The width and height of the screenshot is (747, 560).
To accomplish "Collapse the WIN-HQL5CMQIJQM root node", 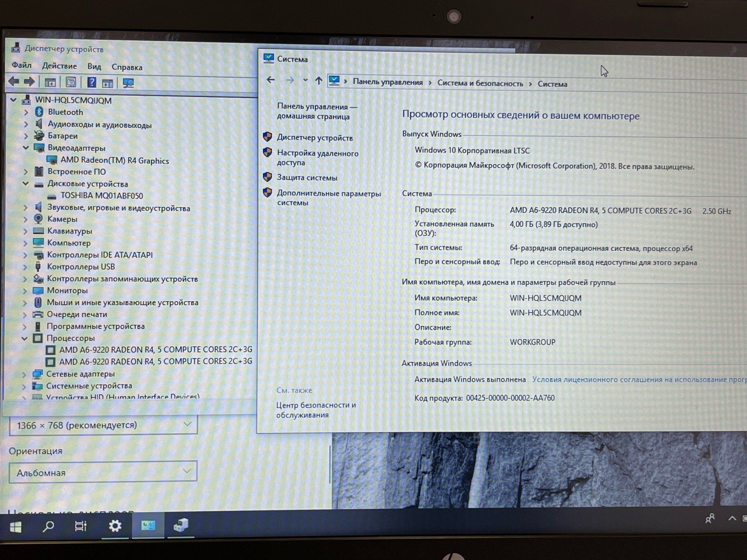I will coord(13,100).
